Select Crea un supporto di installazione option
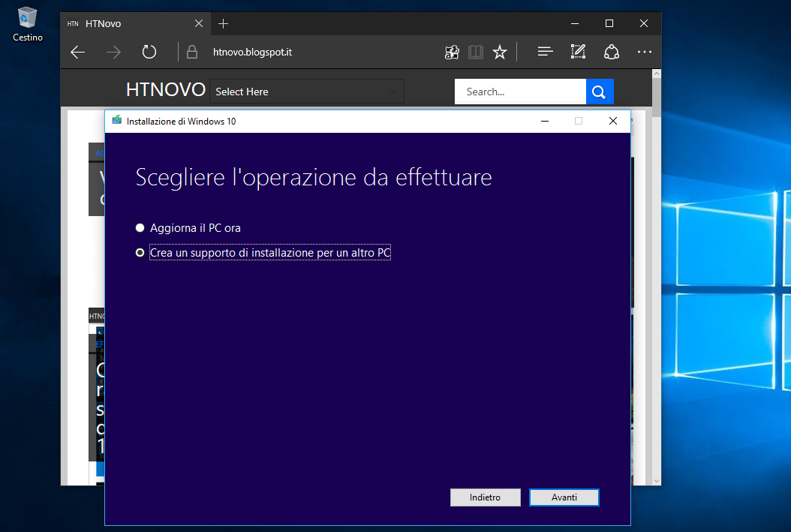The width and height of the screenshot is (791, 532). (263, 253)
